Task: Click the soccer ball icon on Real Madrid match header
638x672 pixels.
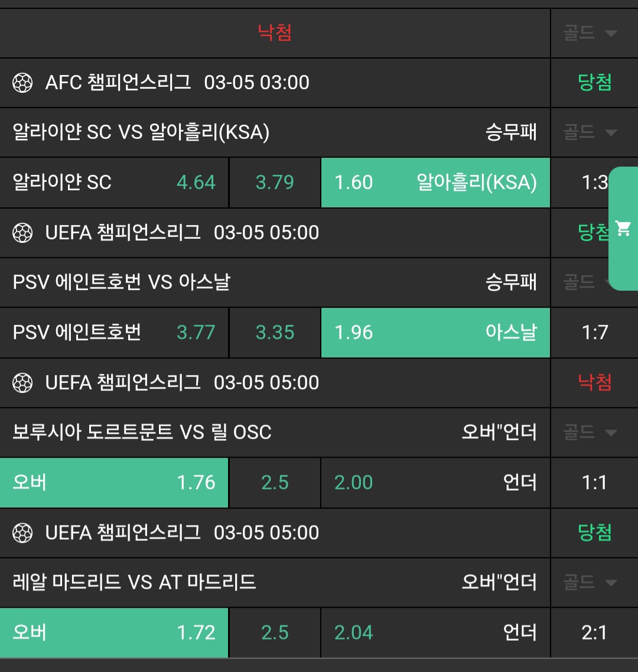Action: tap(22, 533)
